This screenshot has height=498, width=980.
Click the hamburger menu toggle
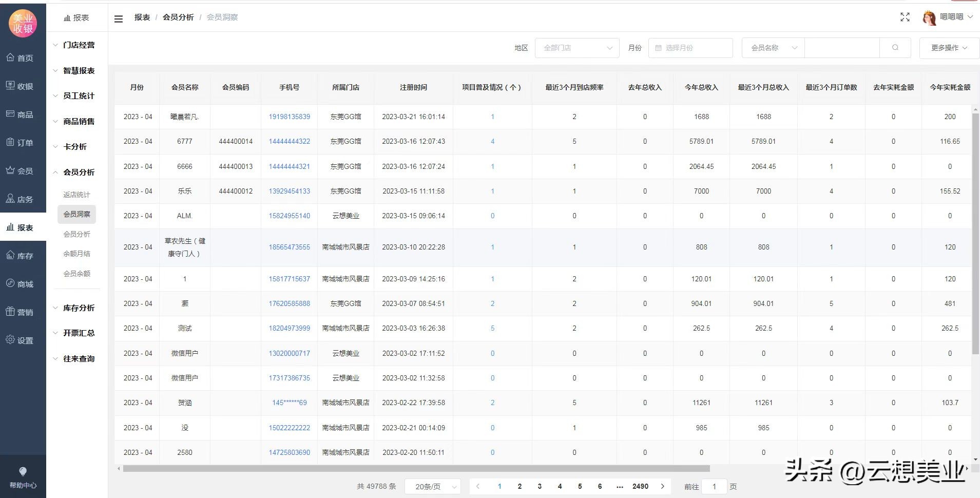119,17
